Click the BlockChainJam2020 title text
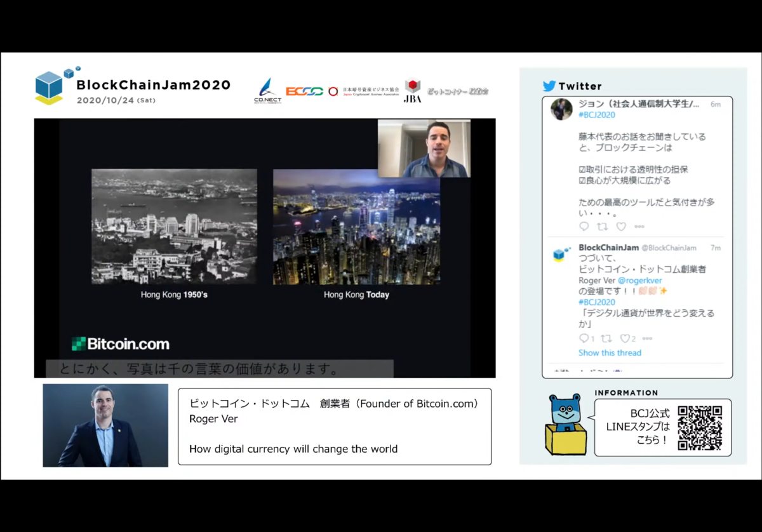 pos(153,85)
